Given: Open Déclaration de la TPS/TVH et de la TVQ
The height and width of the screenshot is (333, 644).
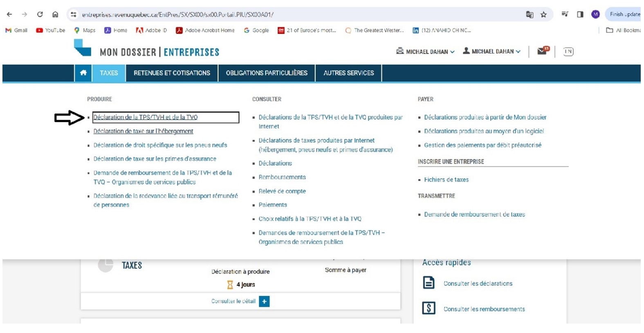Looking at the screenshot, I should pyautogui.click(x=146, y=117).
